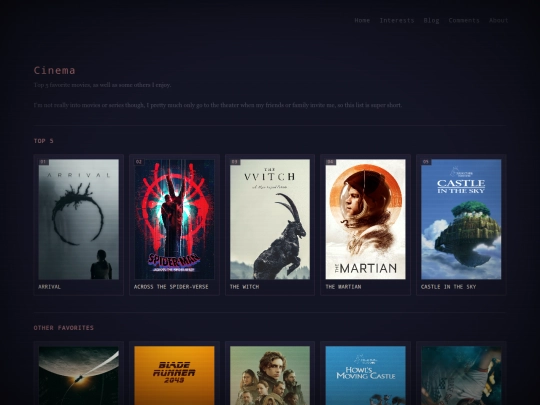Click the 02 rank badge on Spider-Verse
Screen dimensions: 540x405
pyautogui.click(x=139, y=162)
